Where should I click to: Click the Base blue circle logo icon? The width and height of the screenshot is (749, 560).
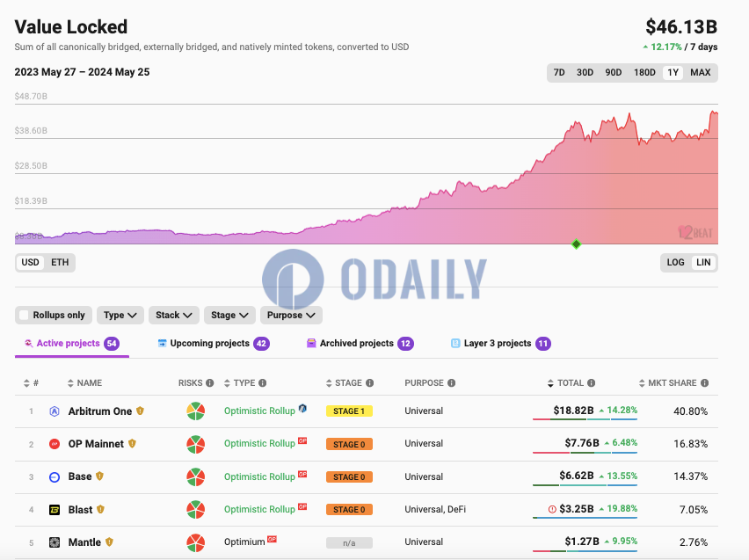click(x=55, y=476)
